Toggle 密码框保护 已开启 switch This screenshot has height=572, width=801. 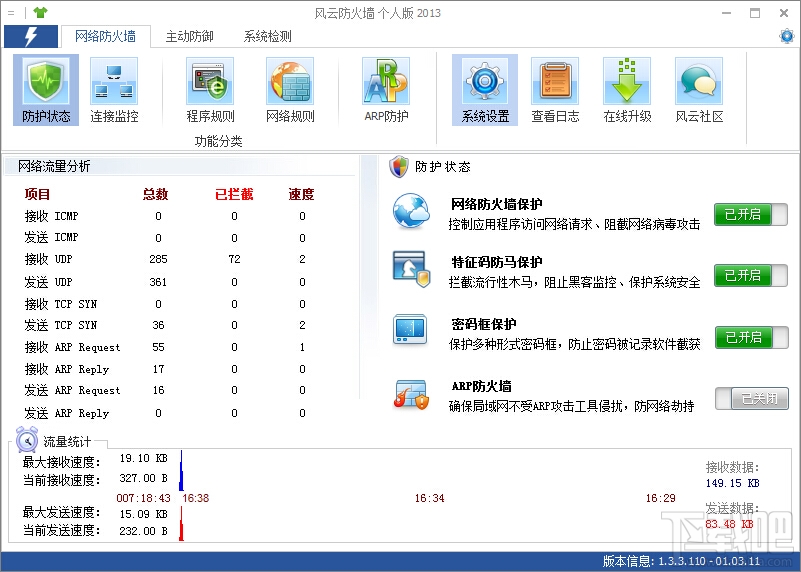pos(751,338)
